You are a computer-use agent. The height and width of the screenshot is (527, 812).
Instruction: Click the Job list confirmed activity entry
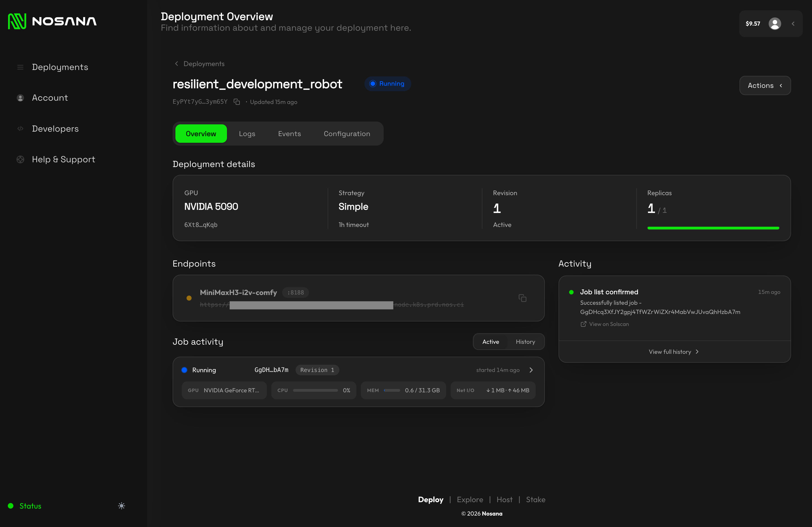(x=674, y=308)
